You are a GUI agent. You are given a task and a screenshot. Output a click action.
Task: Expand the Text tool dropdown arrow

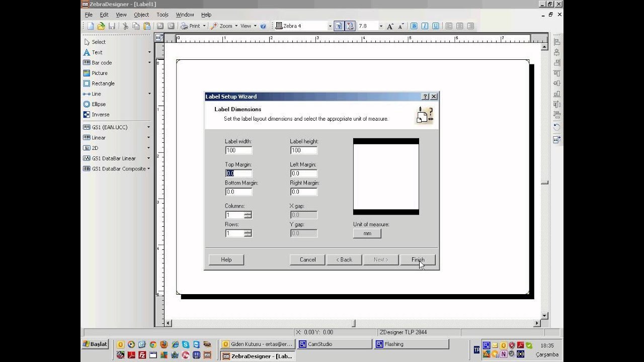tap(149, 52)
